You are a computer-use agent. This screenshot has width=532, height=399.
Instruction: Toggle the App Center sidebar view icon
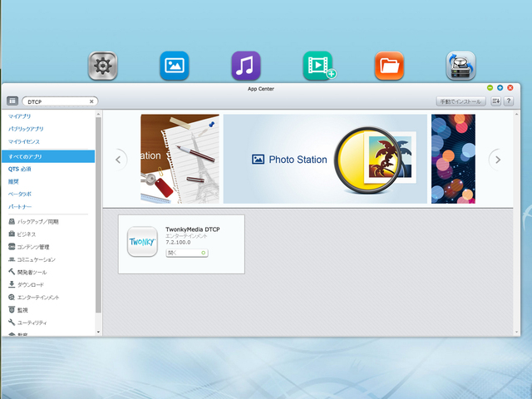[x=12, y=101]
